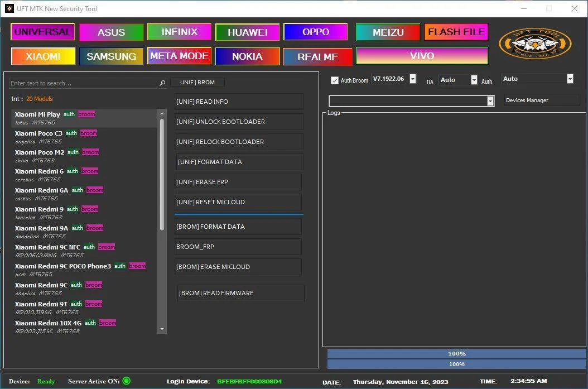Screen dimensions: 588x389
Task: Expand the DA Auto dropdown
Action: (474, 79)
